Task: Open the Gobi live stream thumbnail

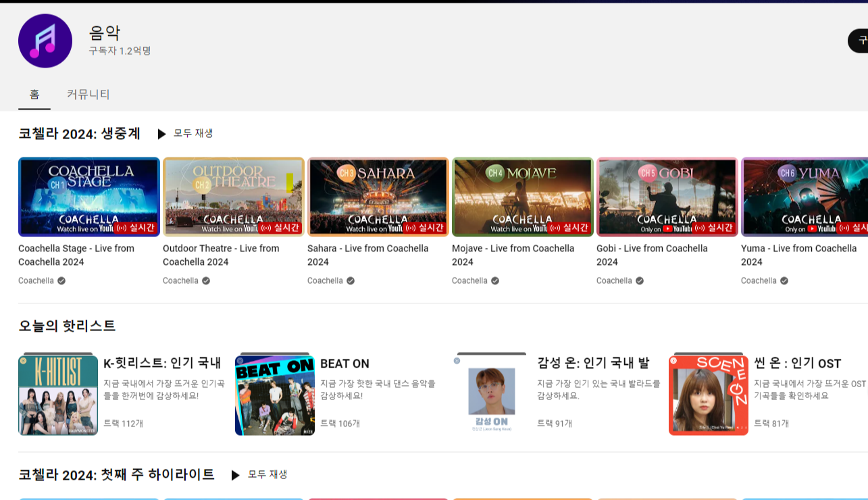Action: 667,197
